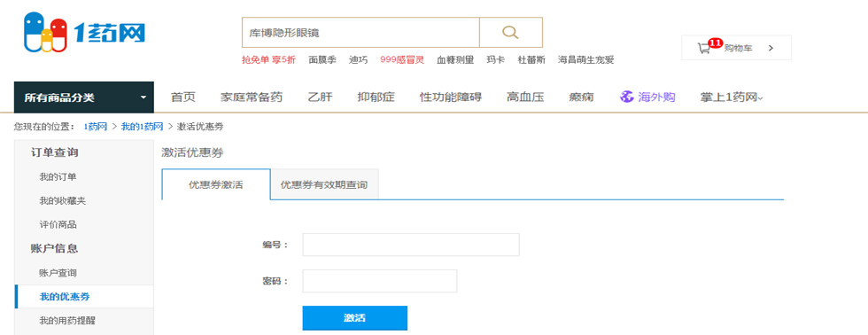The width and height of the screenshot is (868, 335).
Task: Open the 高血压 navigation item
Action: [x=525, y=97]
